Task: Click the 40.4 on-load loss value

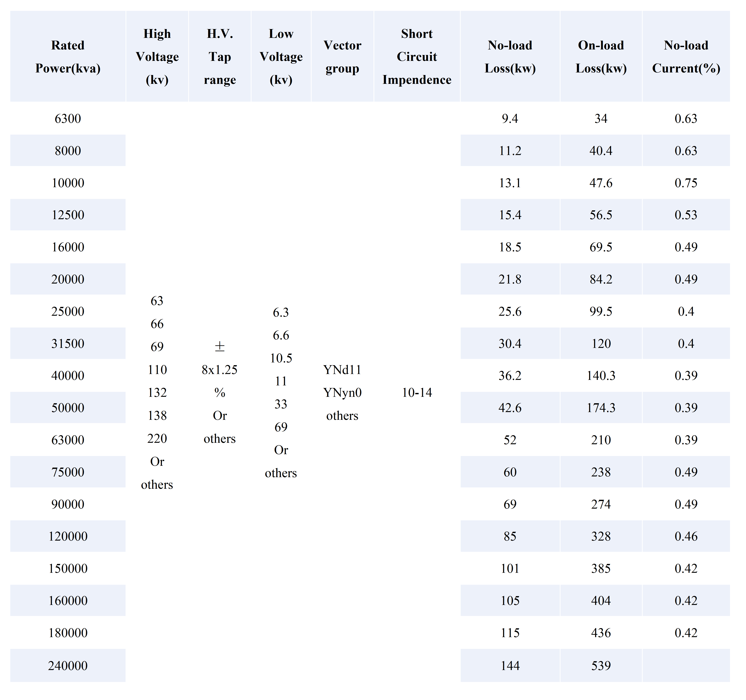Action: click(x=601, y=151)
